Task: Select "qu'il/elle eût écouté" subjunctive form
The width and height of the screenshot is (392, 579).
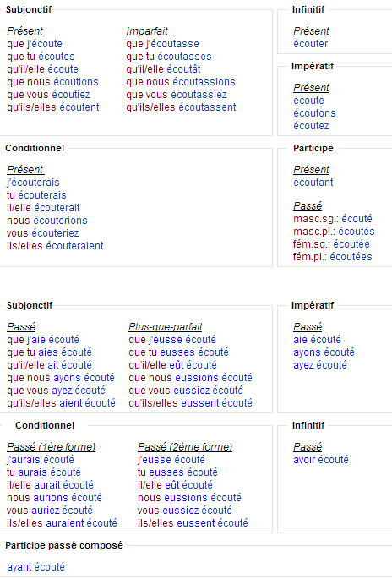Action: pos(172,365)
